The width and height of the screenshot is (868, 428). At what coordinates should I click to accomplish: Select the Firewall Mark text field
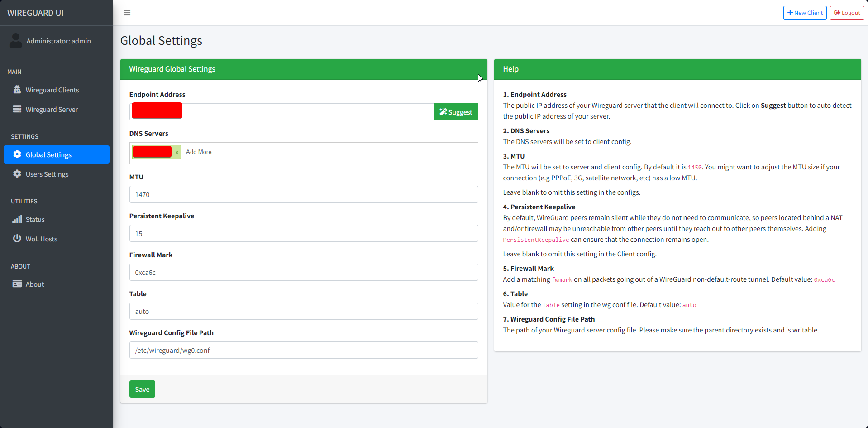(303, 272)
